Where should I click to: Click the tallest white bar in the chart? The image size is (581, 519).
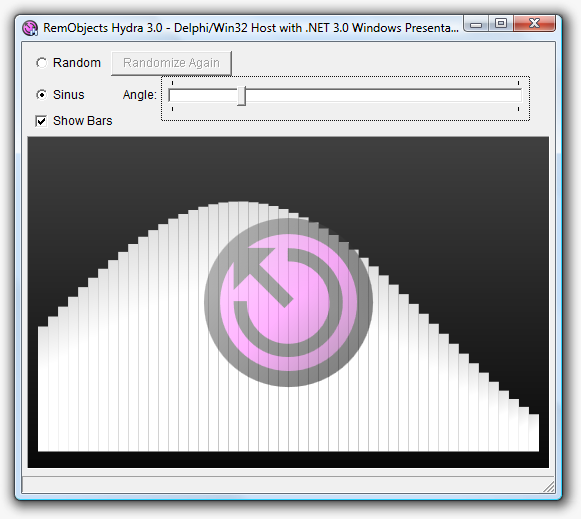243,326
